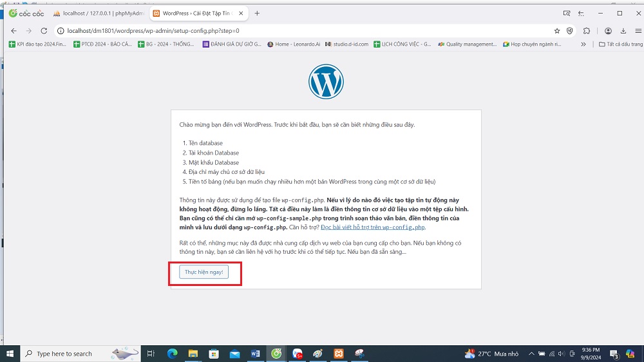Screen dimensions: 644x362
Task: Click the WordPress logo
Action: pyautogui.click(x=326, y=81)
